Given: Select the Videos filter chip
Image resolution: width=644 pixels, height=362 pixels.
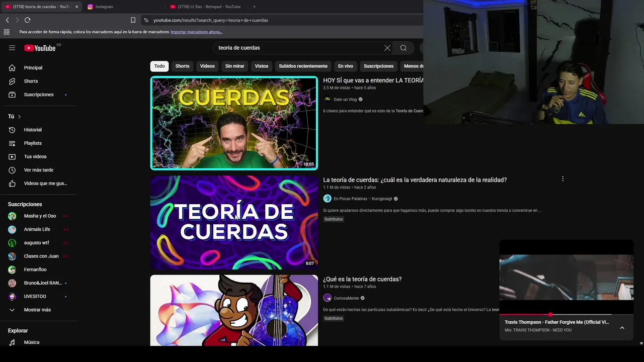Looking at the screenshot, I should pyautogui.click(x=207, y=66).
